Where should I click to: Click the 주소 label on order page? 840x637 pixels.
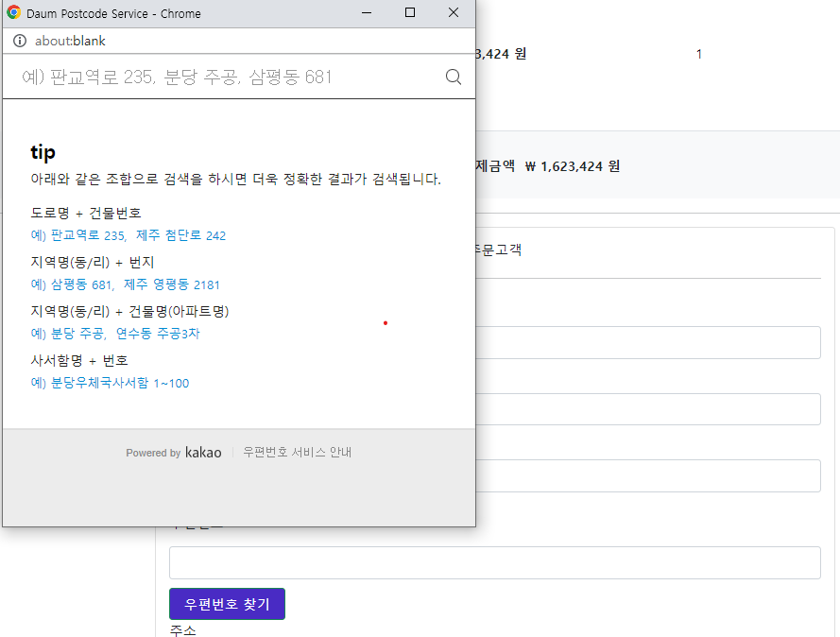182,630
